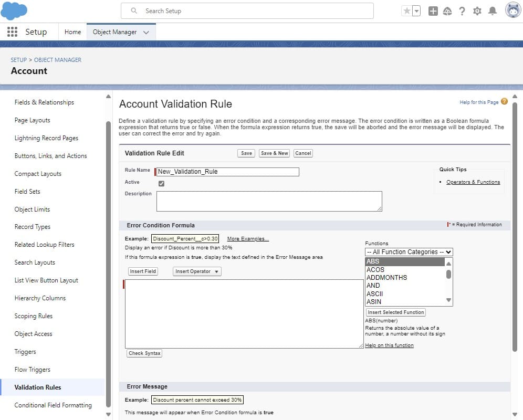Viewport: 523px width, 420px height.
Task: Open Buttons, Links, and Actions
Action: 51,156
